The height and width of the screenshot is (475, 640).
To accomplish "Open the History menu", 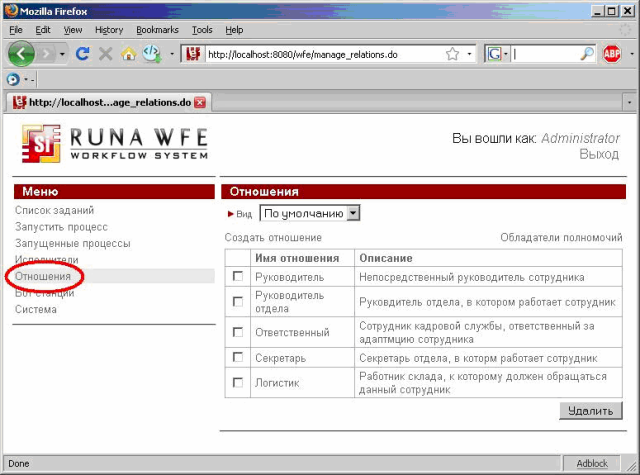I will coord(109,30).
